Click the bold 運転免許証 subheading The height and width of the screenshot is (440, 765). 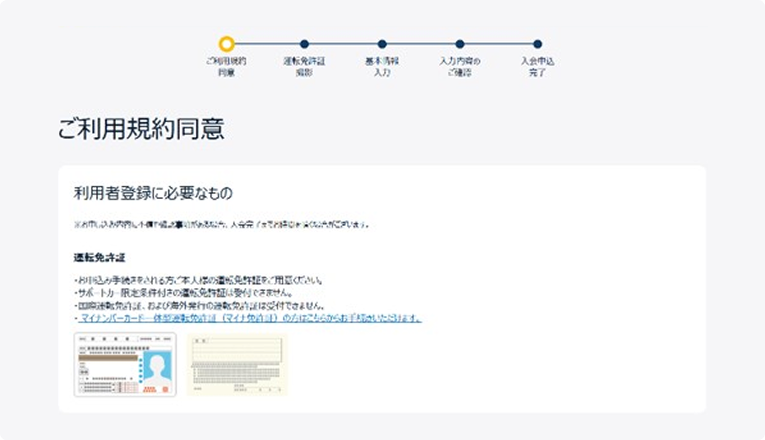click(x=100, y=258)
